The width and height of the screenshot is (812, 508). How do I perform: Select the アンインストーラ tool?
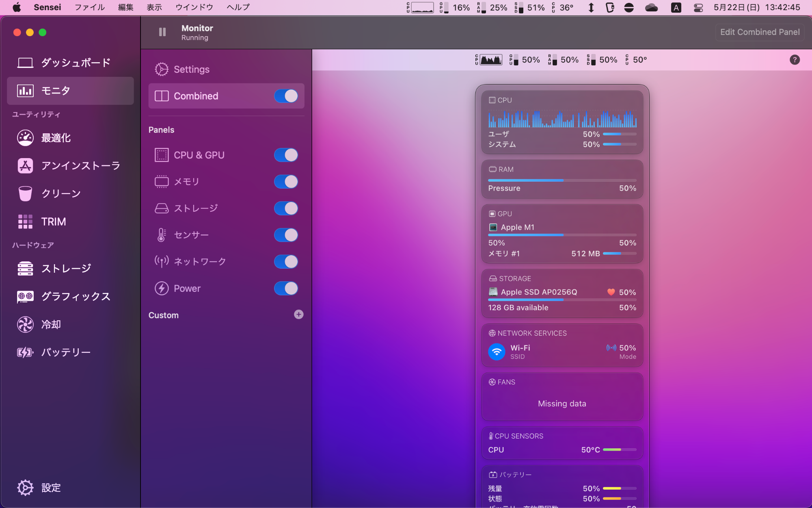click(70, 166)
